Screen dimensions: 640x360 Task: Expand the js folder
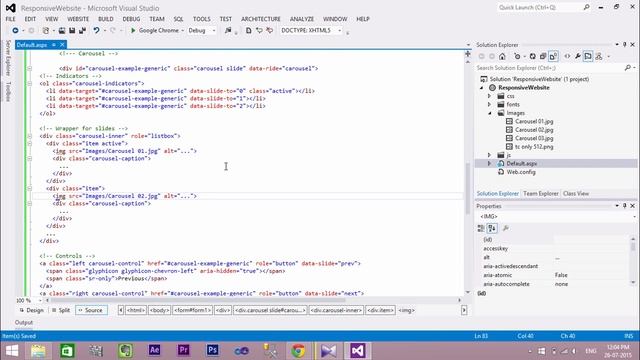point(489,155)
